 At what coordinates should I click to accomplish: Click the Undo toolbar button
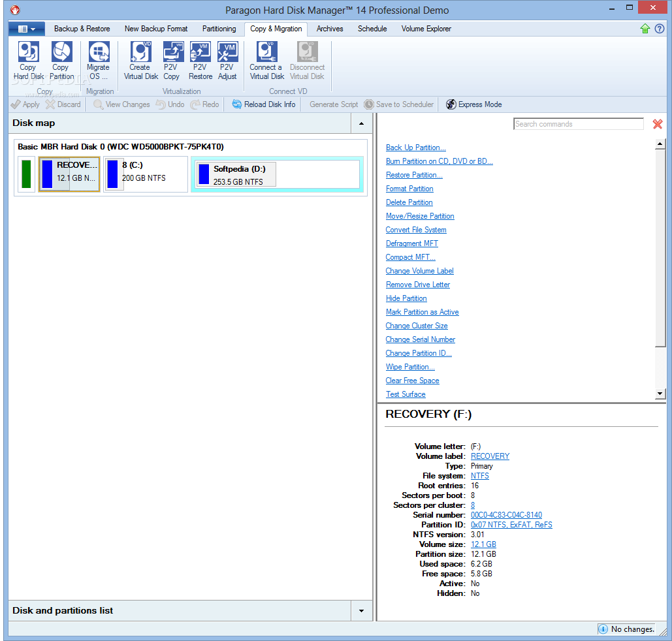click(170, 104)
